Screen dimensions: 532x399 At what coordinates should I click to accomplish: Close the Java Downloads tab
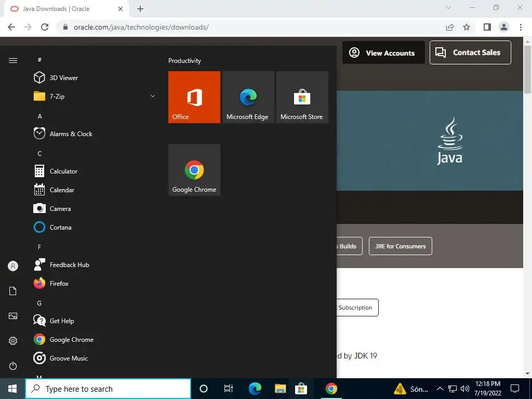click(x=121, y=9)
